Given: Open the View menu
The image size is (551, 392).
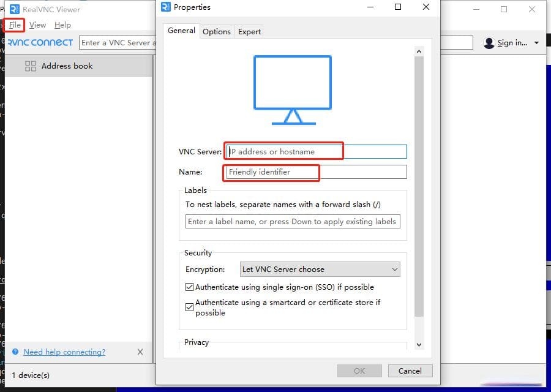Looking at the screenshot, I should (37, 25).
